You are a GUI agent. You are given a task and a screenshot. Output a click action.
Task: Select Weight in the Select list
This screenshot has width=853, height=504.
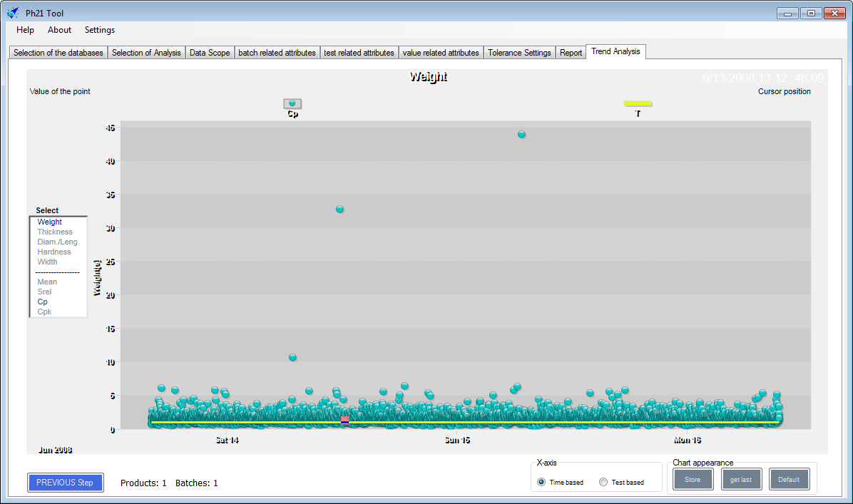pyautogui.click(x=50, y=222)
